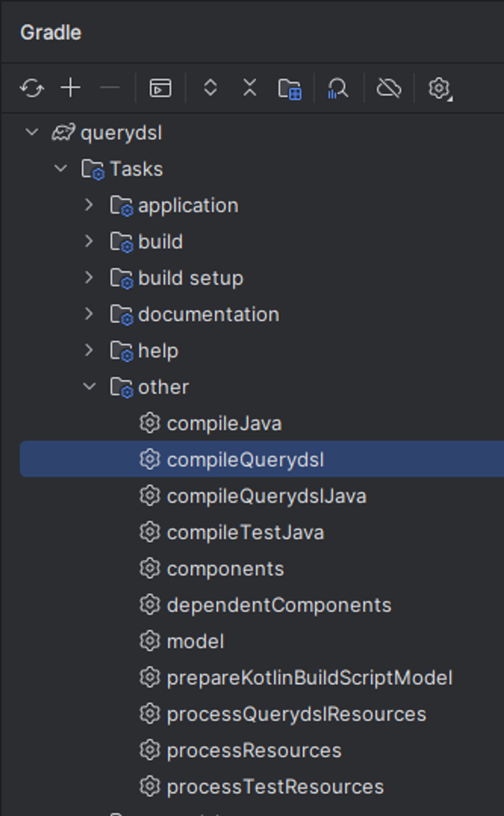Click the Gradle tool window title

pos(51,32)
